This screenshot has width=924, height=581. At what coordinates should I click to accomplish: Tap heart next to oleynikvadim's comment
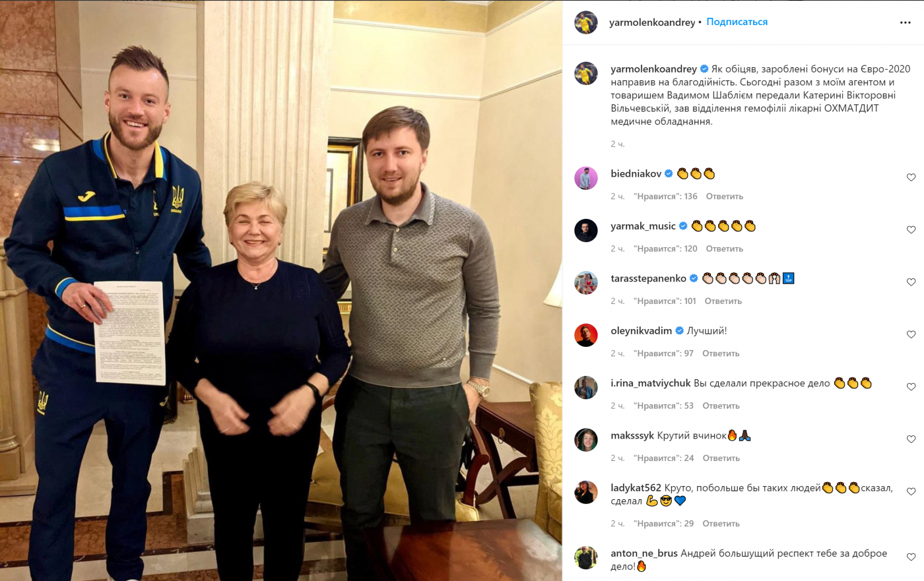pyautogui.click(x=911, y=334)
